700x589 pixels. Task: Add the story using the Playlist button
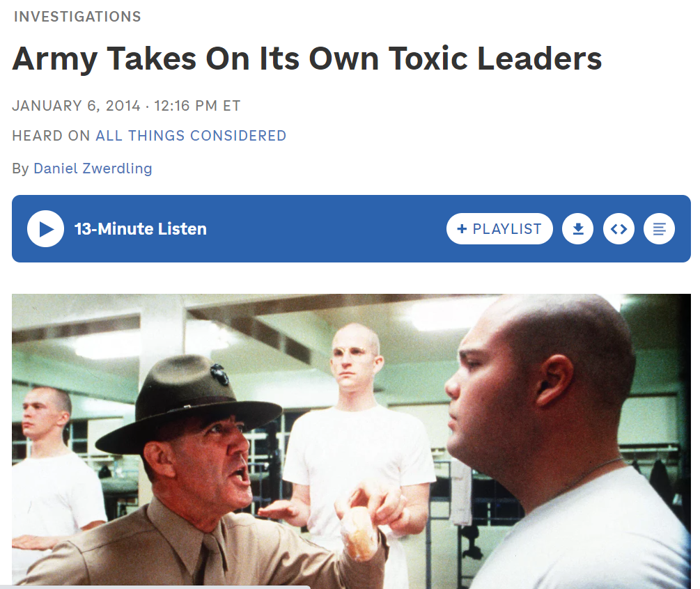[x=499, y=229]
